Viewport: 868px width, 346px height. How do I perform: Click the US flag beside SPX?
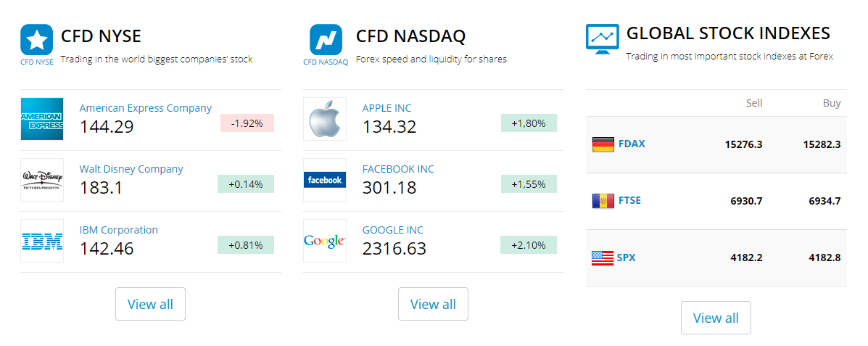click(603, 258)
